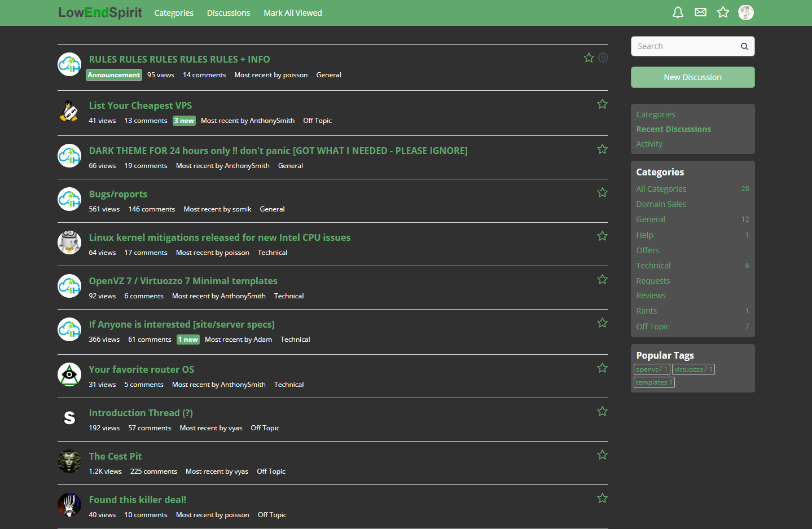This screenshot has width=812, height=529.
Task: Click the 3 new badge on Cheapest VPS
Action: point(184,121)
